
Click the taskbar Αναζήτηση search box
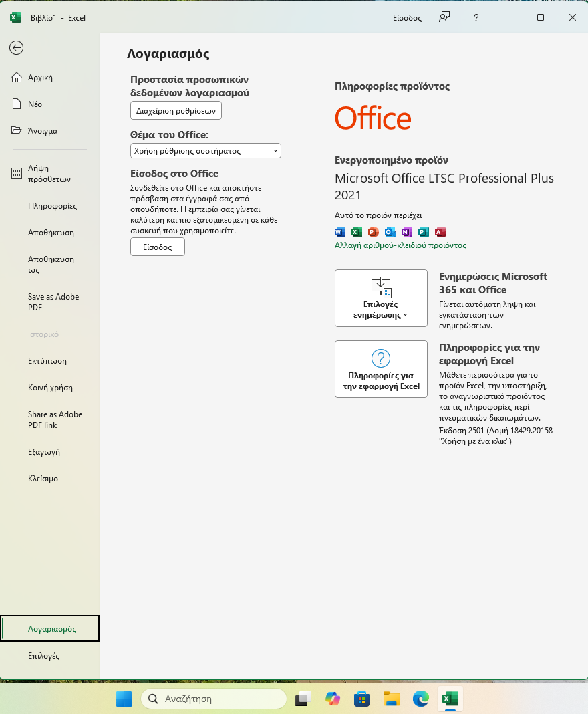pyautogui.click(x=214, y=699)
